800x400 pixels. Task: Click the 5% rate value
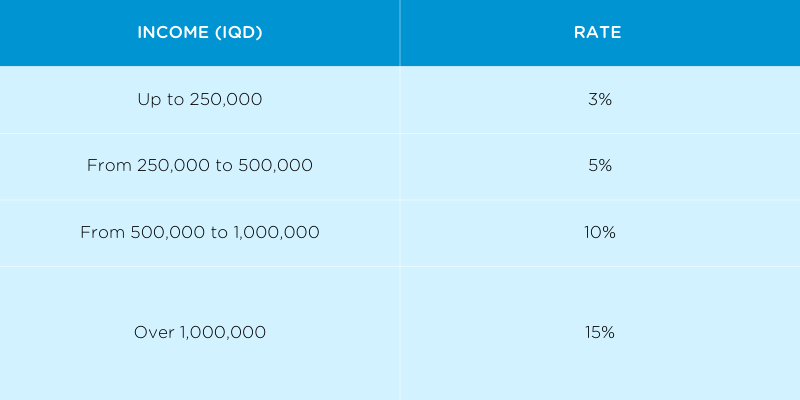click(x=599, y=166)
